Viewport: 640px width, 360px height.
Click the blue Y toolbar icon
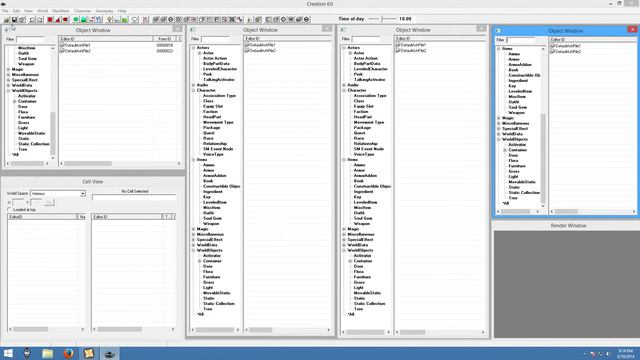coord(99,20)
